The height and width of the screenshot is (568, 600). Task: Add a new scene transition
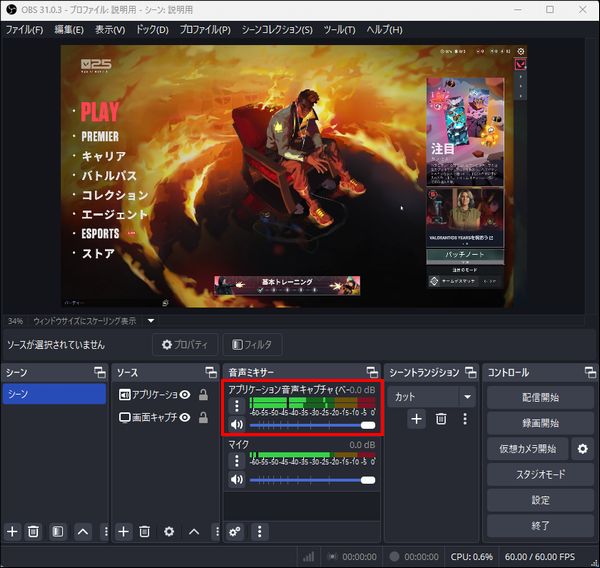(416, 419)
